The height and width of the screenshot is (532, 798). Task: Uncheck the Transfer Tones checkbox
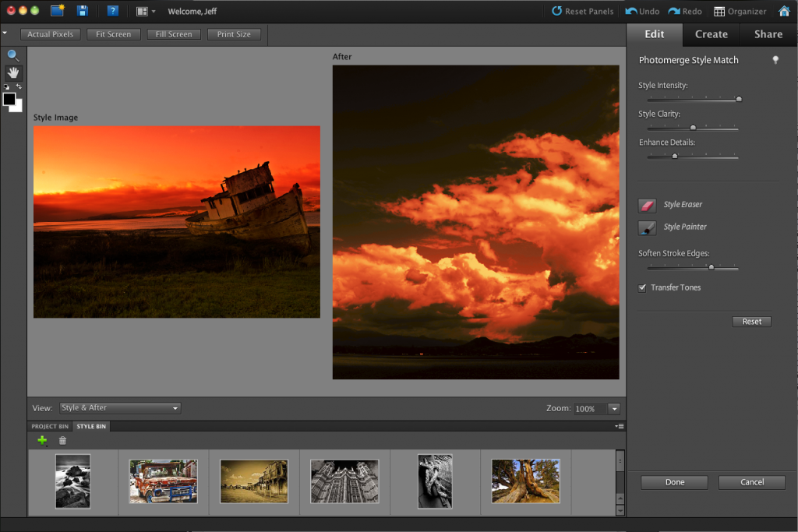click(x=643, y=287)
